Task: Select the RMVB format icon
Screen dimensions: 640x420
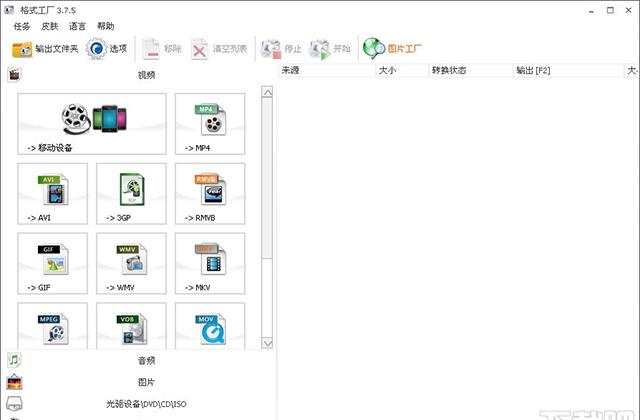Action: coord(211,194)
